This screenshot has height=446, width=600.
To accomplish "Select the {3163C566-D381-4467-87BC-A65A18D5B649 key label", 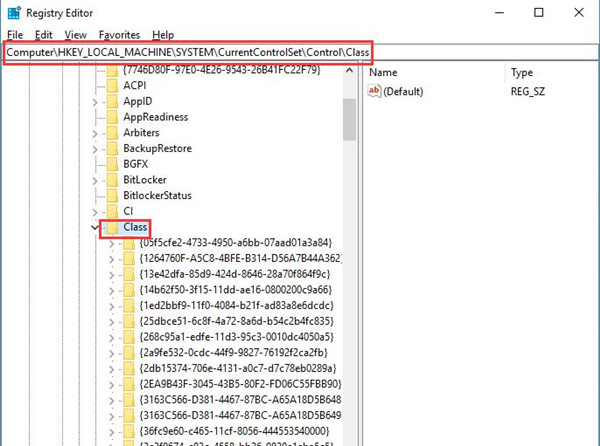I will coord(240,415).
